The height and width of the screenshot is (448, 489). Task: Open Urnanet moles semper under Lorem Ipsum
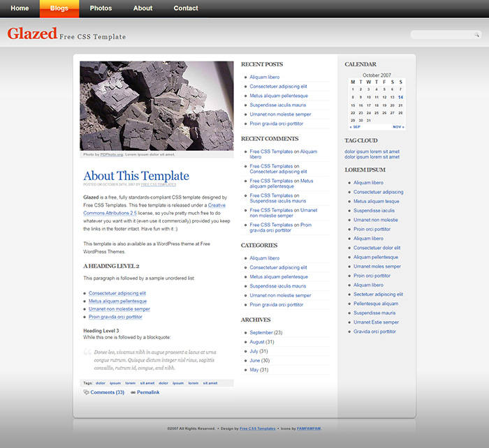[377, 267]
